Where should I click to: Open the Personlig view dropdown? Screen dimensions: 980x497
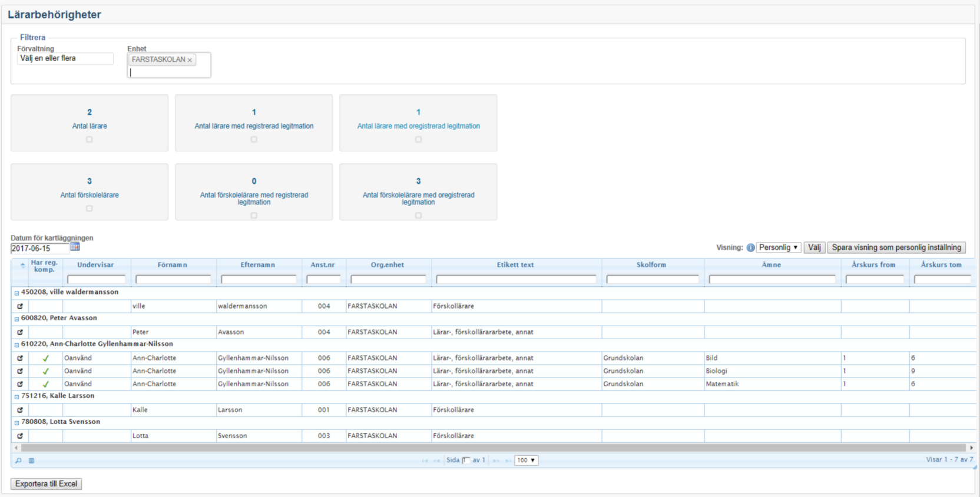778,248
